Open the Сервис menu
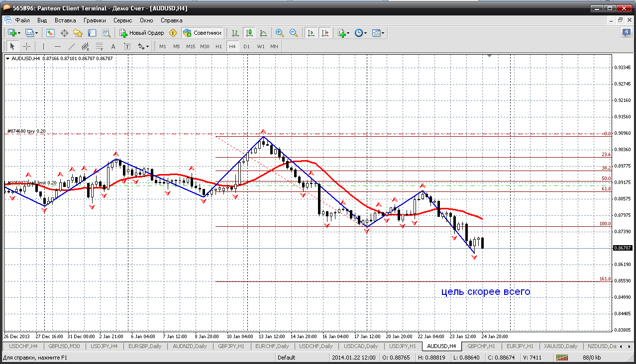636x364 pixels. tap(122, 20)
